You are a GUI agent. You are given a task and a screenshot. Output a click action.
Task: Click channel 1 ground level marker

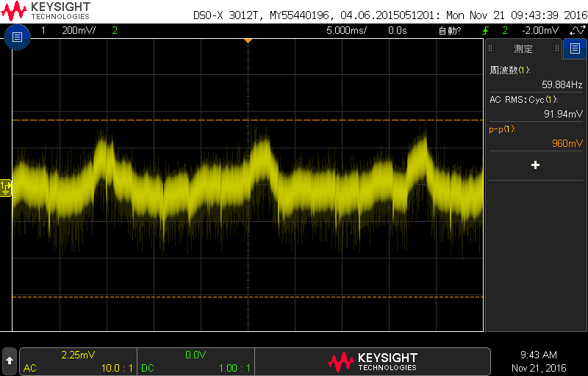click(7, 189)
